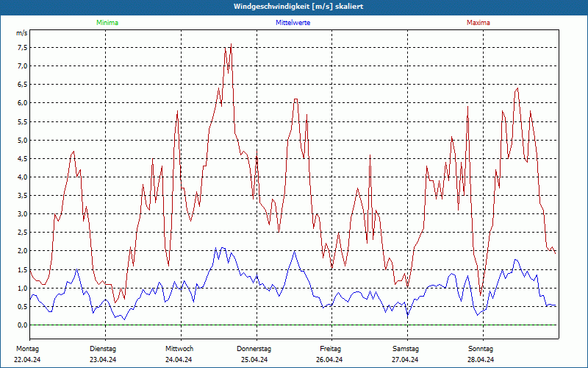Viewport: 588px width, 368px height.
Task: Click the 3,5 y-axis value
Action: [22, 195]
